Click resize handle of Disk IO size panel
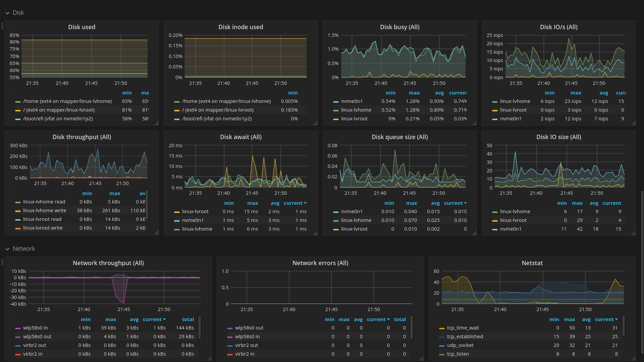The image size is (644, 362). pos(633,233)
